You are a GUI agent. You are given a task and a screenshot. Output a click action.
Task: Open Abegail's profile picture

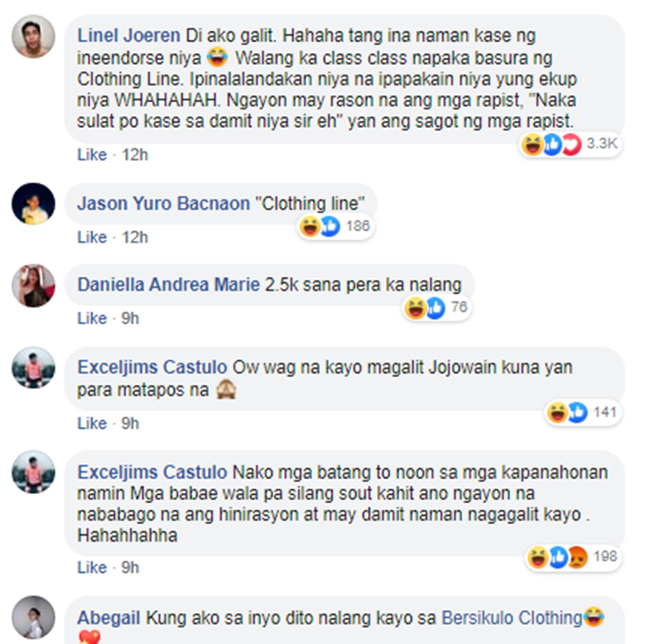(x=33, y=617)
